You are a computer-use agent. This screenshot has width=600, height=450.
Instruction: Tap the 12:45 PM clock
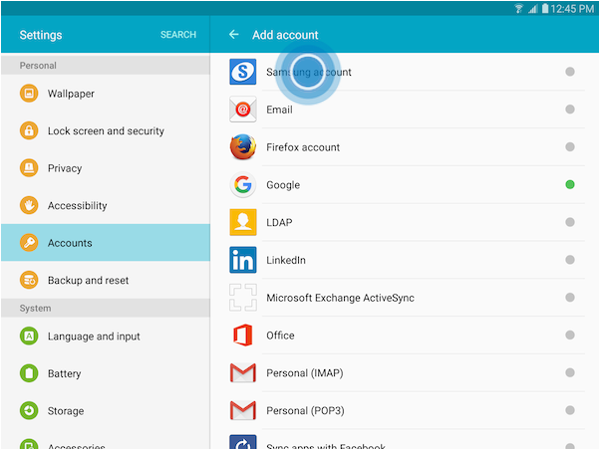click(572, 8)
